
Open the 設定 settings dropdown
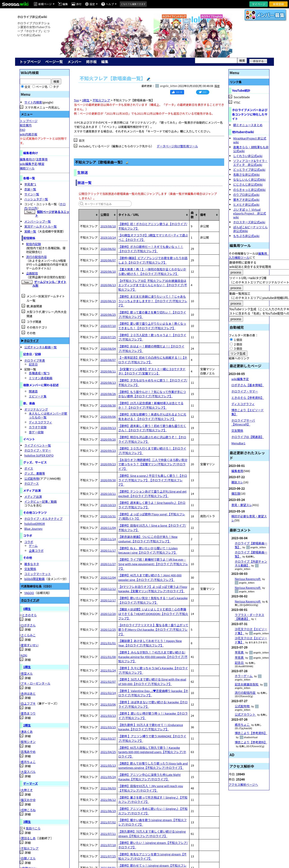(x=91, y=4)
